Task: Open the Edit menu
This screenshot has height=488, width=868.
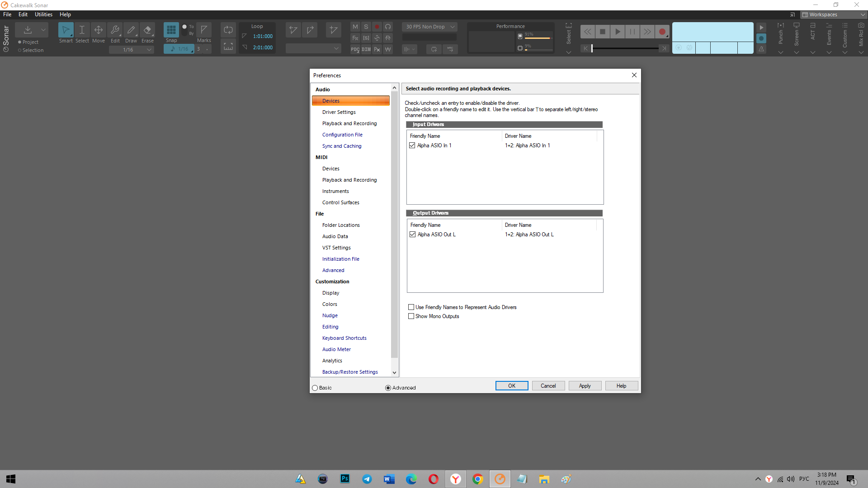Action: tap(23, 14)
